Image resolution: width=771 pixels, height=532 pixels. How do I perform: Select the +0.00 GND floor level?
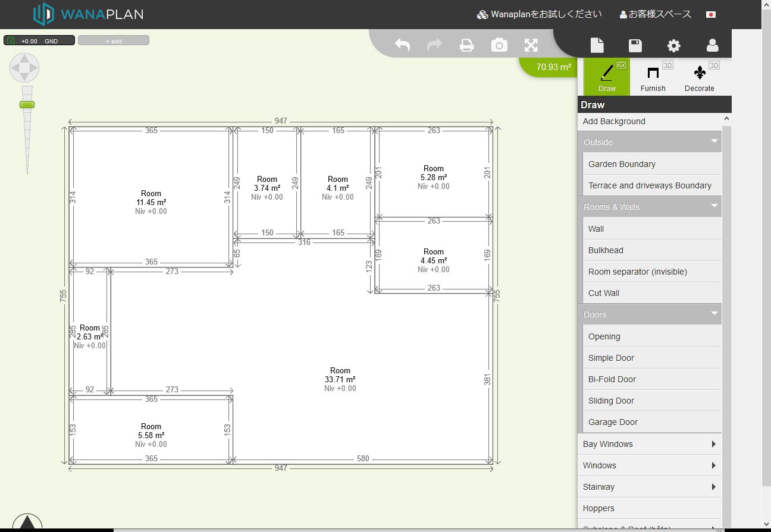[x=39, y=40]
